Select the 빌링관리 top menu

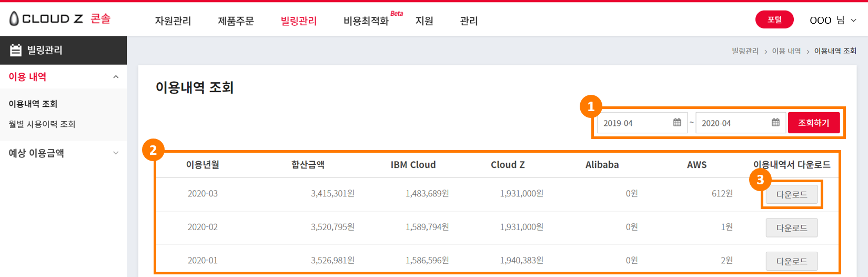[299, 21]
